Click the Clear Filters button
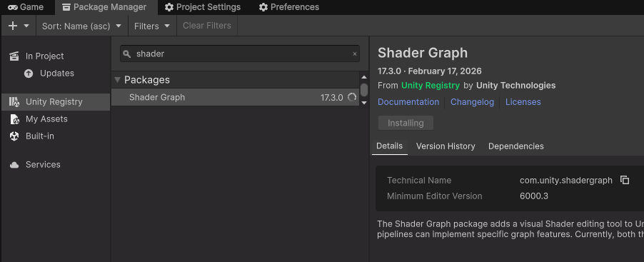The image size is (644, 262). pyautogui.click(x=207, y=26)
